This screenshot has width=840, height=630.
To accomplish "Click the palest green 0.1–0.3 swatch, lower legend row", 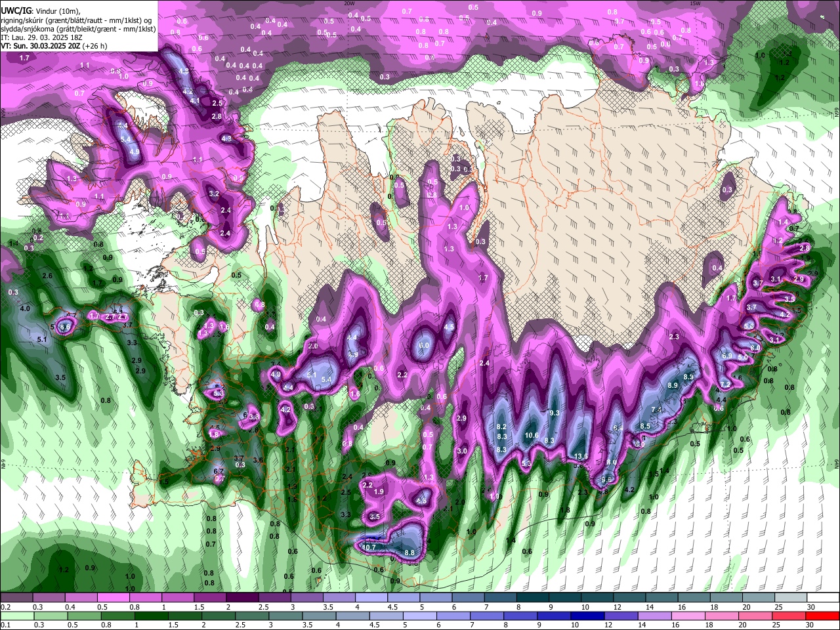I will (x=18, y=616).
